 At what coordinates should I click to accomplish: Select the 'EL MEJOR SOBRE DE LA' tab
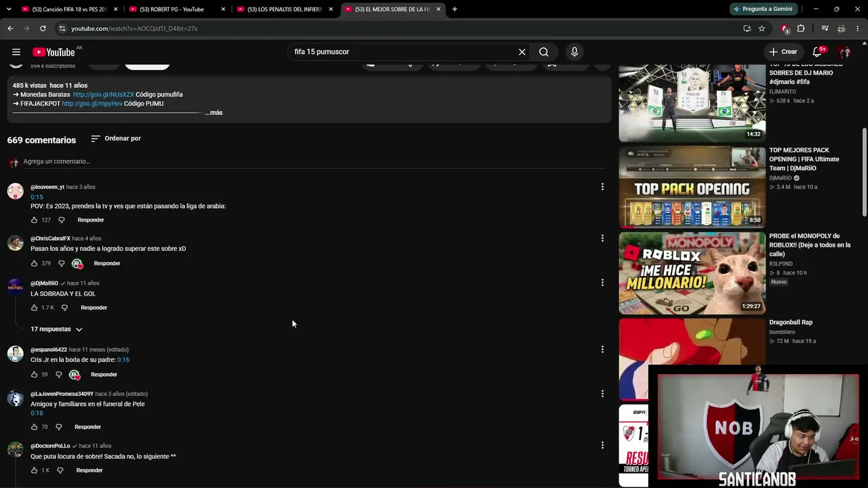point(393,9)
